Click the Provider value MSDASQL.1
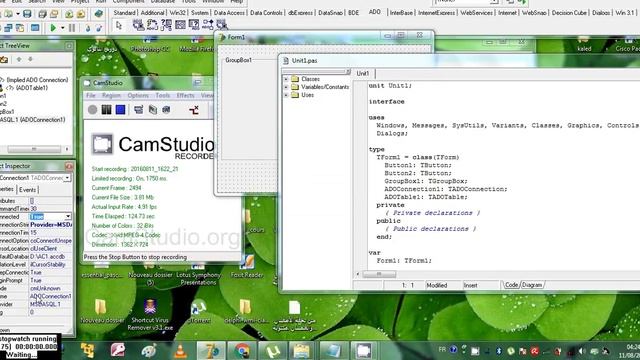The image size is (640, 360). (51, 304)
